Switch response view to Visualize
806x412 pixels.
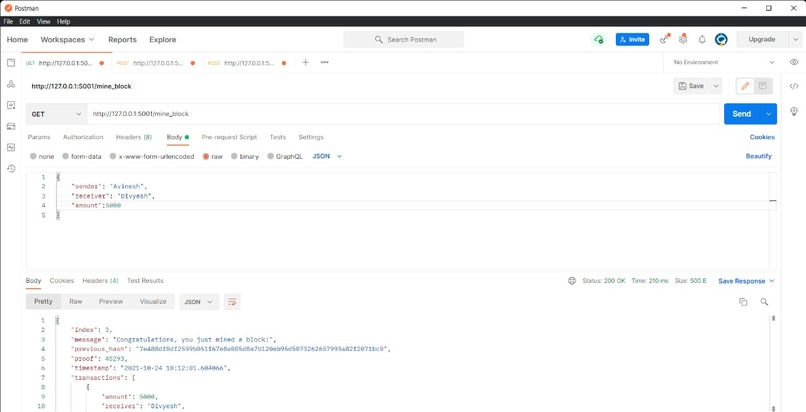pyautogui.click(x=153, y=302)
